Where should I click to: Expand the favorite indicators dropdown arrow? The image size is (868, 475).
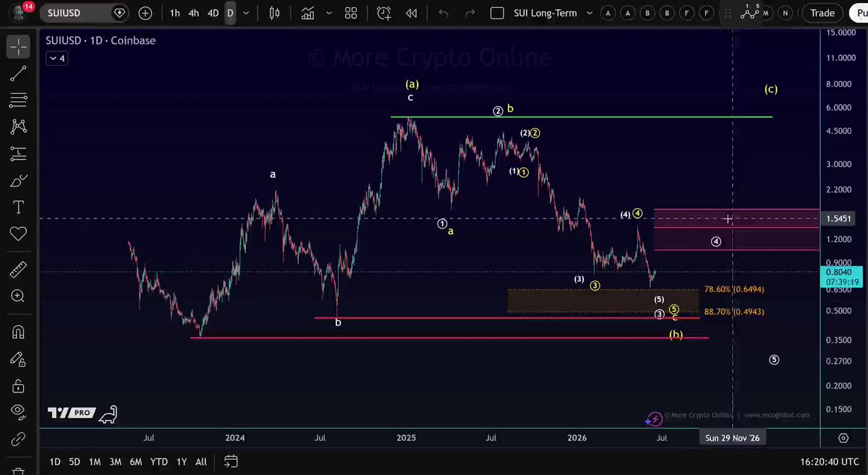tap(329, 13)
